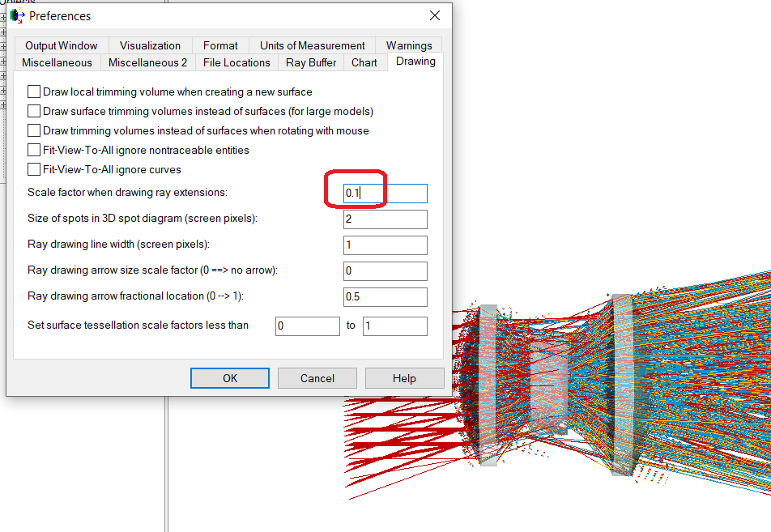Open the Visualization tab
This screenshot has height=532, width=771.
150,45
